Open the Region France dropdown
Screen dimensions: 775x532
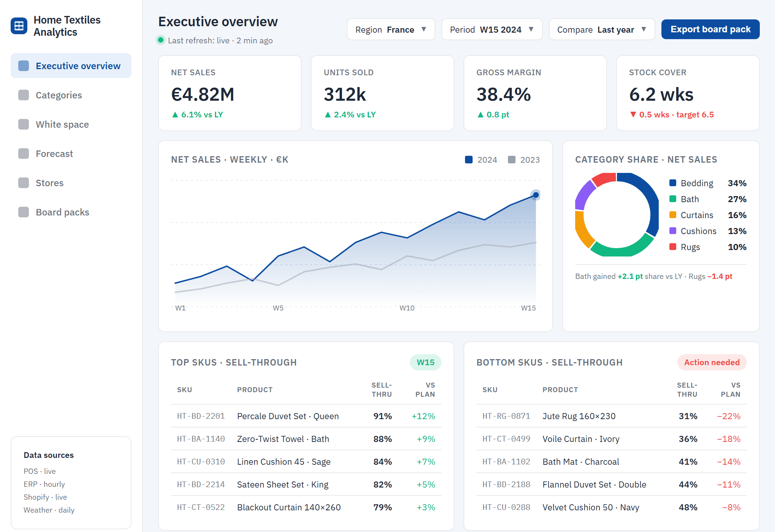click(391, 29)
